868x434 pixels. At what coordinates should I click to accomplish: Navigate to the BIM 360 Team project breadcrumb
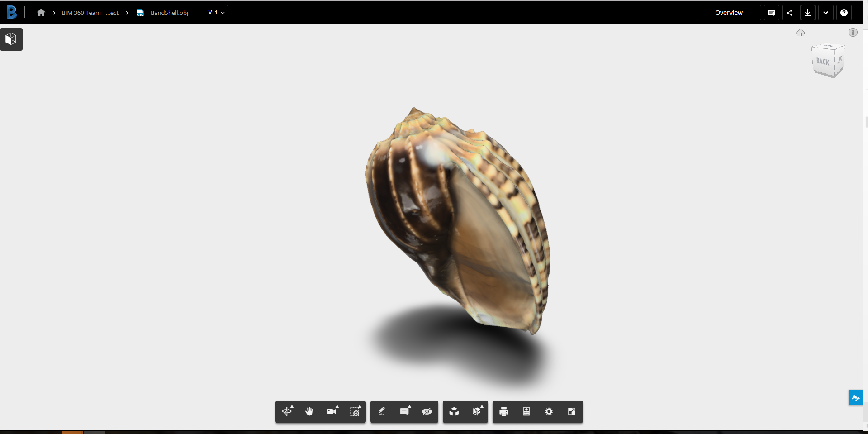(89, 12)
